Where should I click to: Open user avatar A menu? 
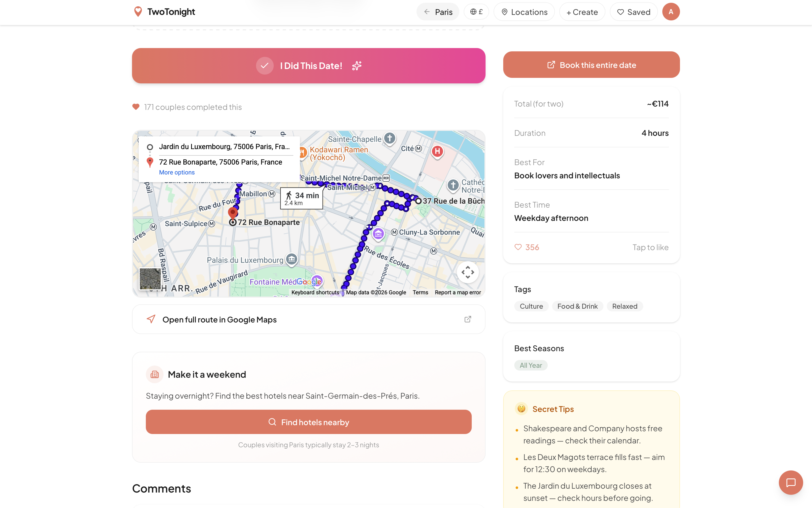point(671,12)
